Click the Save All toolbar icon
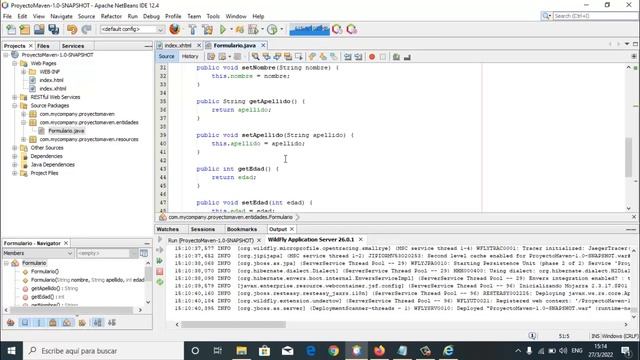 (53, 29)
